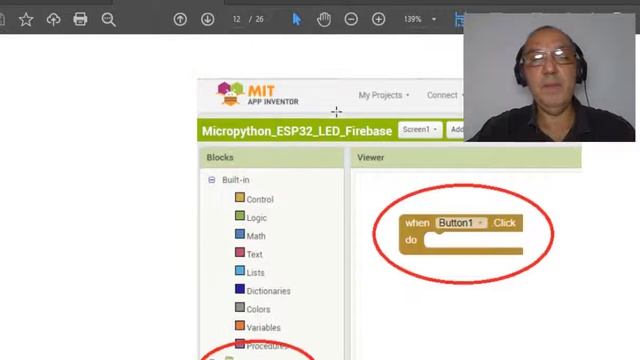Image resolution: width=640 pixels, height=360 pixels.
Task: Go to previous page with up arrow
Action: pyautogui.click(x=180, y=19)
